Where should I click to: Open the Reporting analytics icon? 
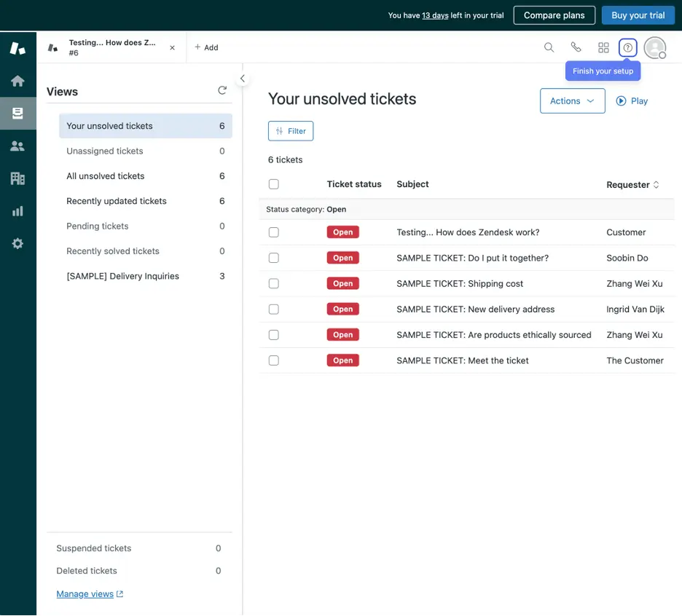click(17, 210)
